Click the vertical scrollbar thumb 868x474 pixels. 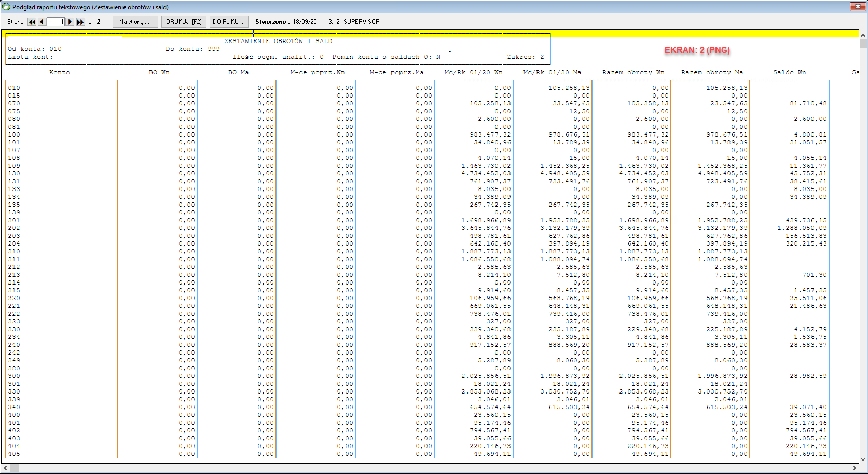pyautogui.click(x=863, y=44)
